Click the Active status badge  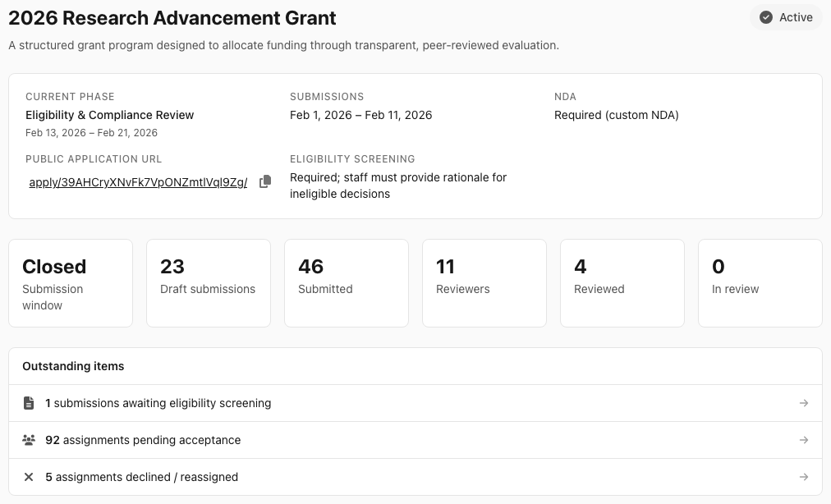(x=786, y=16)
